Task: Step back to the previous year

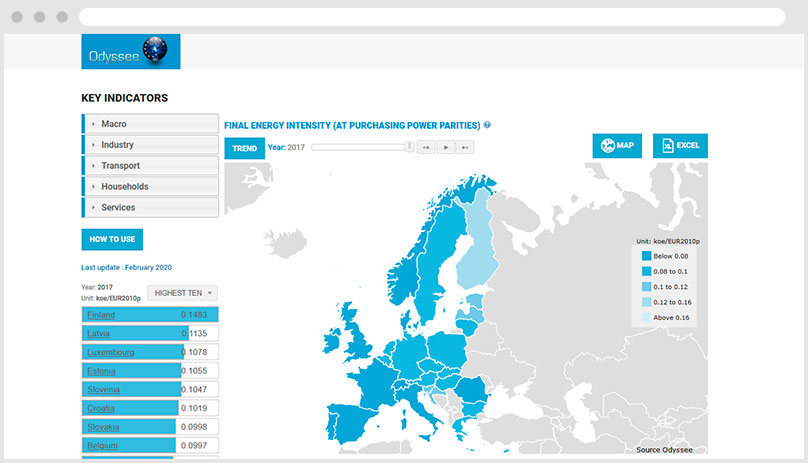Action: tap(425, 147)
